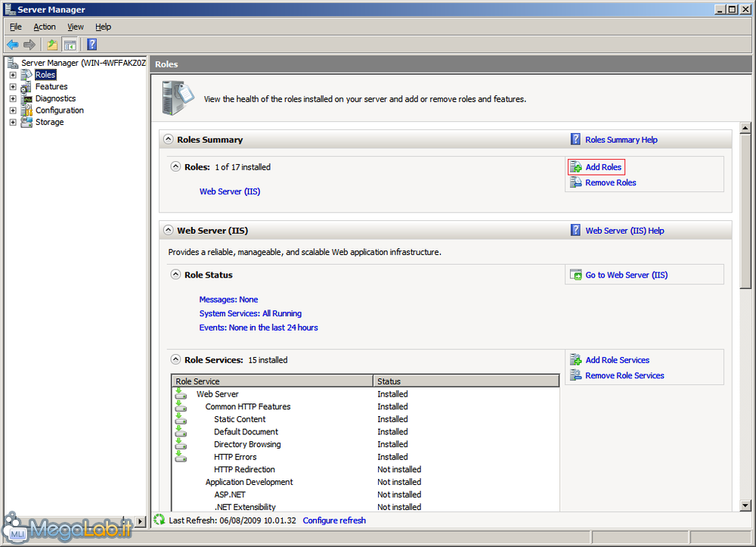Collapse the Roles: 1 of 17 installed subsection
This screenshot has width=756, height=547.
[175, 166]
